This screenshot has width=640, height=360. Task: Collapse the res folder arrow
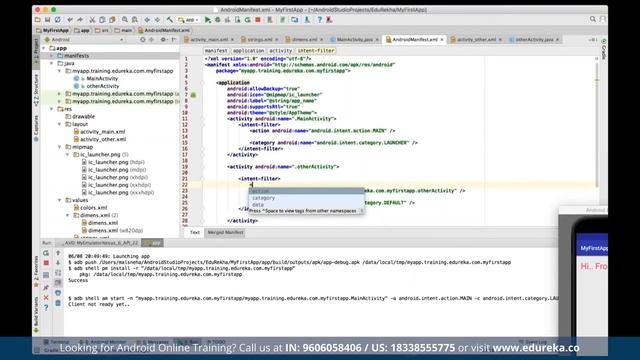52,109
